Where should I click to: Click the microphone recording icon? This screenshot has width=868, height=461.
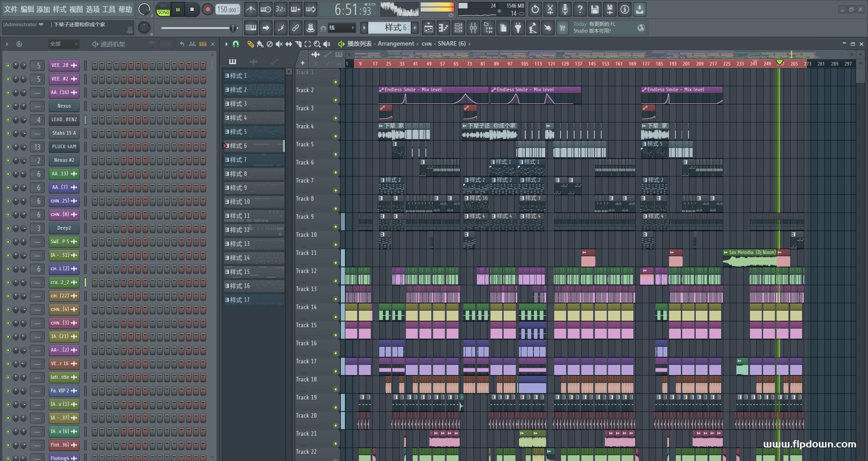[565, 9]
